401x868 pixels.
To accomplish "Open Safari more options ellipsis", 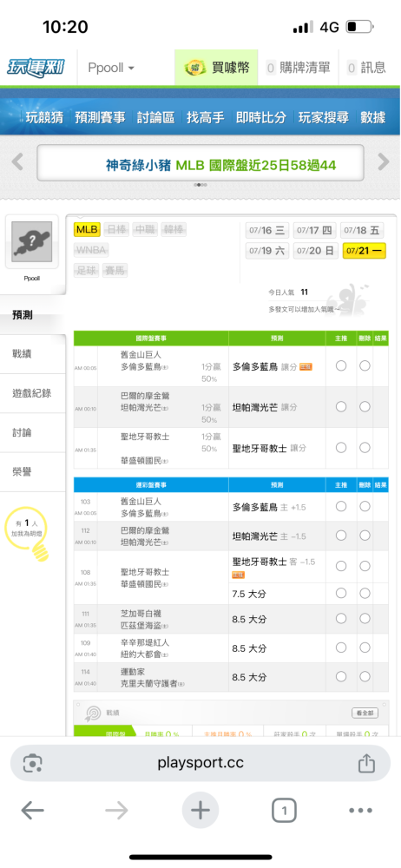I will pyautogui.click(x=360, y=811).
